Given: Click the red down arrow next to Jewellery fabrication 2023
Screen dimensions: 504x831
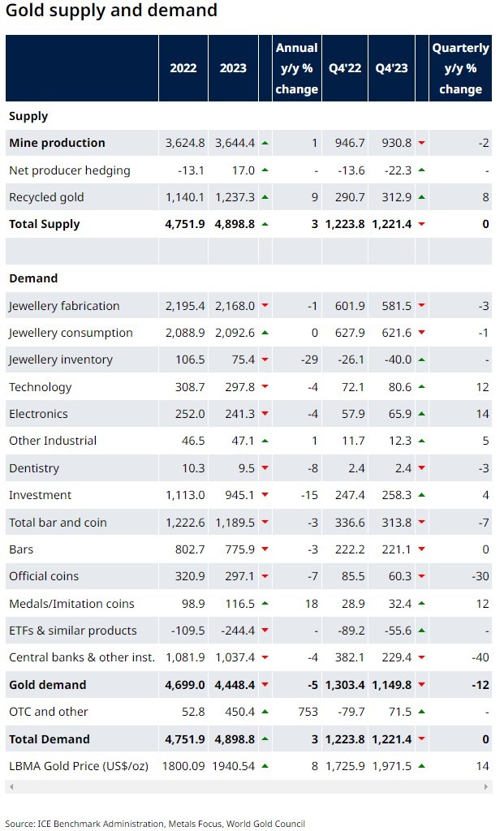Looking at the screenshot, I should click(265, 305).
